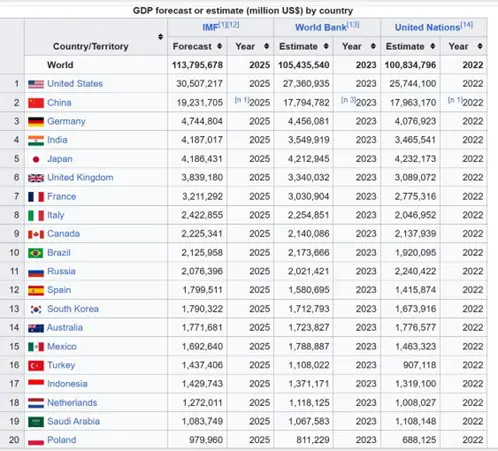Click the Italy flag icon
This screenshot has height=451, width=498.
(36, 216)
